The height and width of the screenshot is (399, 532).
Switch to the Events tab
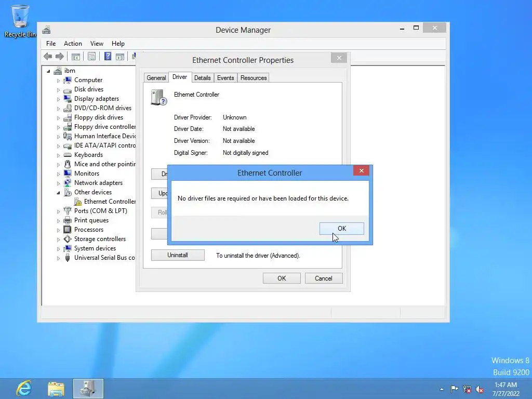coord(225,78)
